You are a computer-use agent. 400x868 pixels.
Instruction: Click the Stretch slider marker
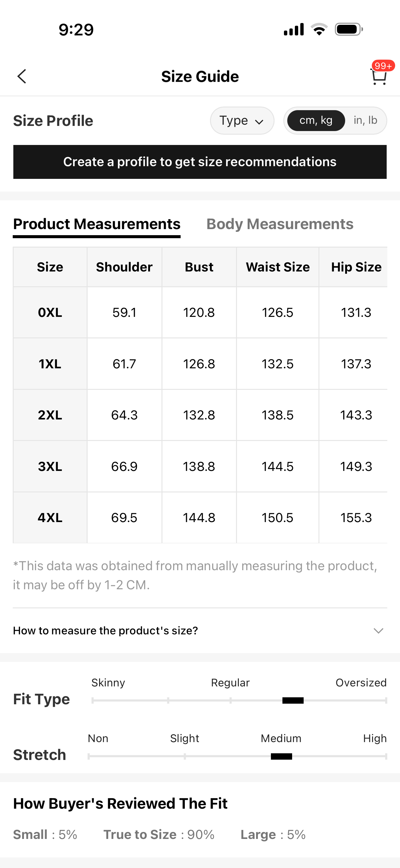281,756
